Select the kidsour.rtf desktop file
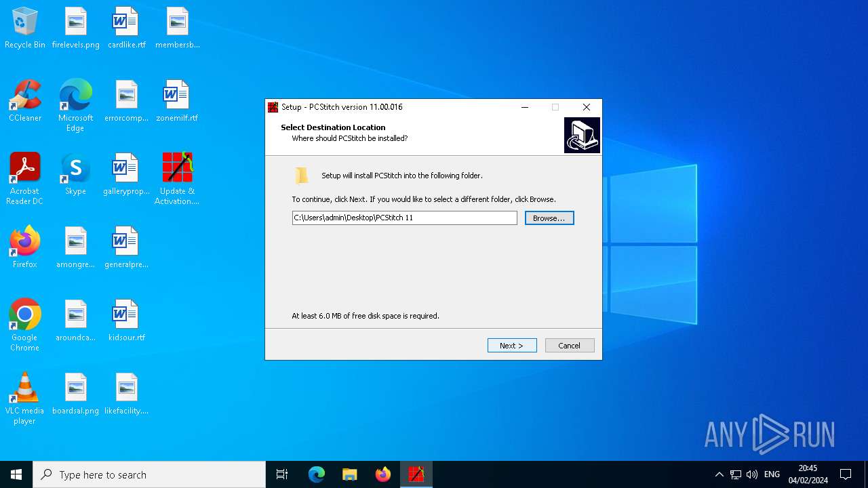Image resolution: width=868 pixels, height=488 pixels. coord(126,321)
